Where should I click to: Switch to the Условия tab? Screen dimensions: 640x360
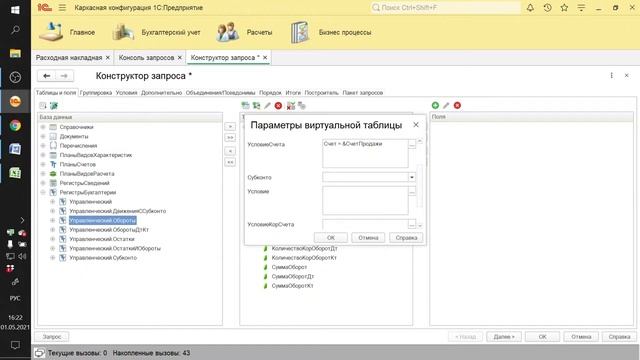127,93
